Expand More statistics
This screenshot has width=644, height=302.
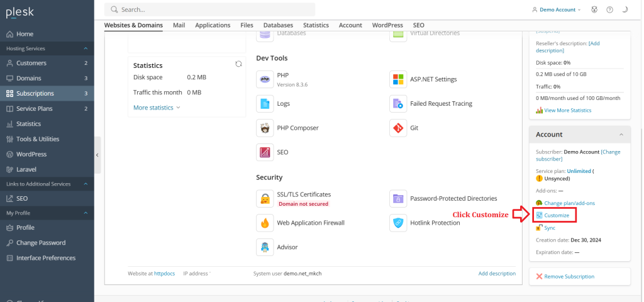tap(157, 108)
